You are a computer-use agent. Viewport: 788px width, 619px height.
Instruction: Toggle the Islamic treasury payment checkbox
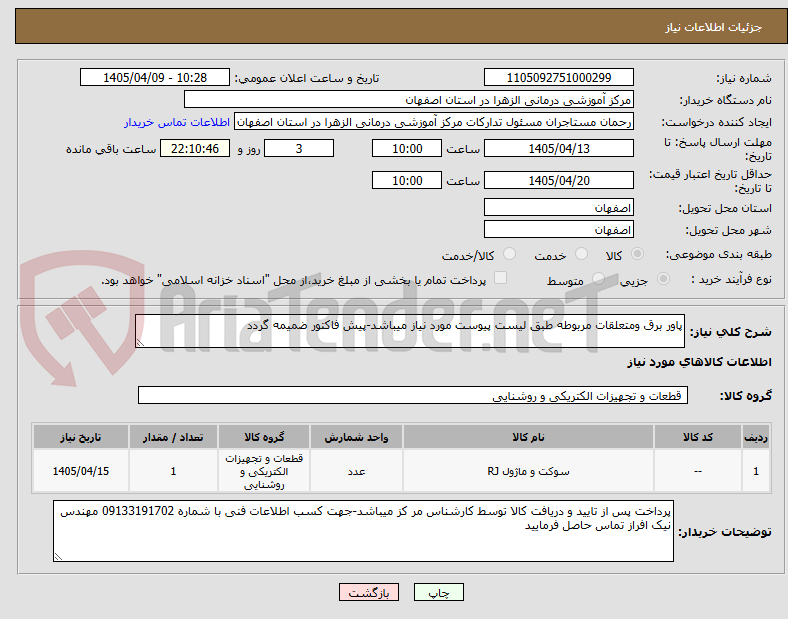coord(501,278)
